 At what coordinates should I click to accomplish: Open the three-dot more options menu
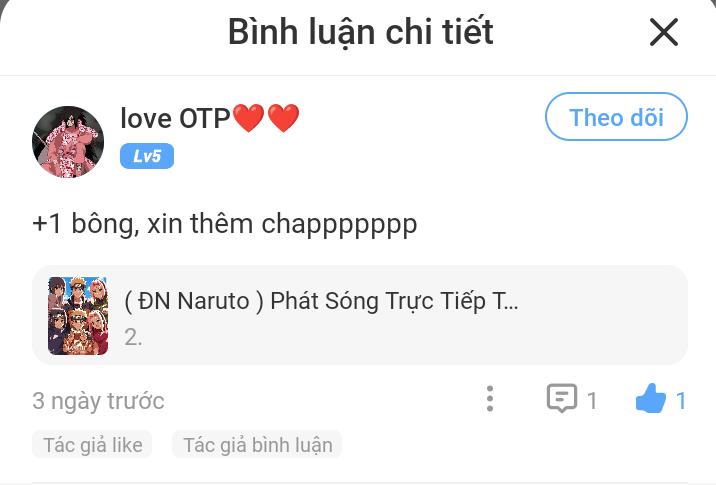point(490,399)
